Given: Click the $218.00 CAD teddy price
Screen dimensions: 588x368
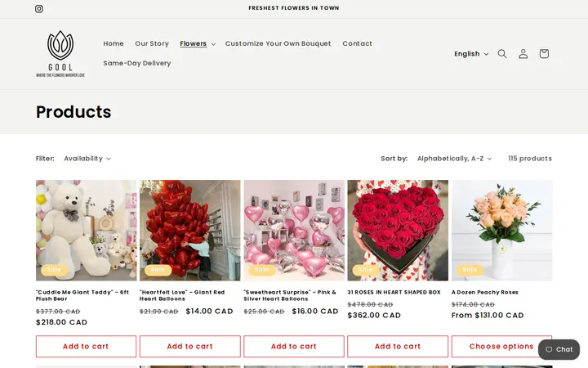Looking at the screenshot, I should (61, 322).
